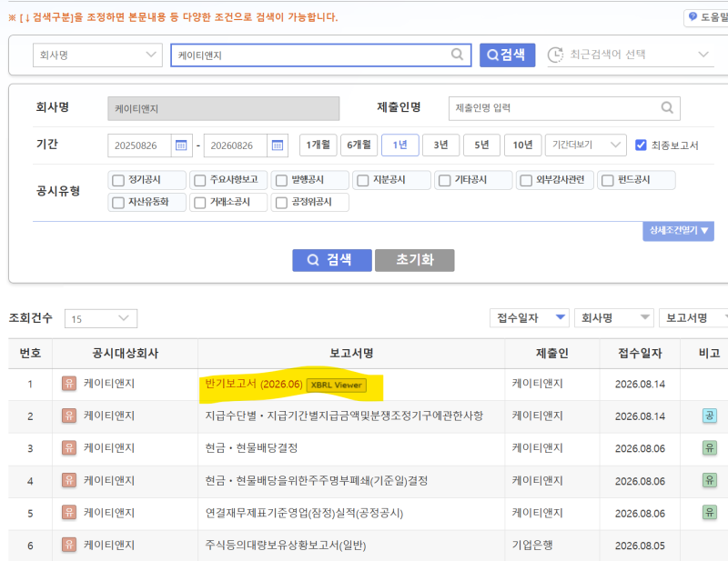The height and width of the screenshot is (561, 728).
Task: Select the 1개월 period button
Action: click(x=318, y=145)
